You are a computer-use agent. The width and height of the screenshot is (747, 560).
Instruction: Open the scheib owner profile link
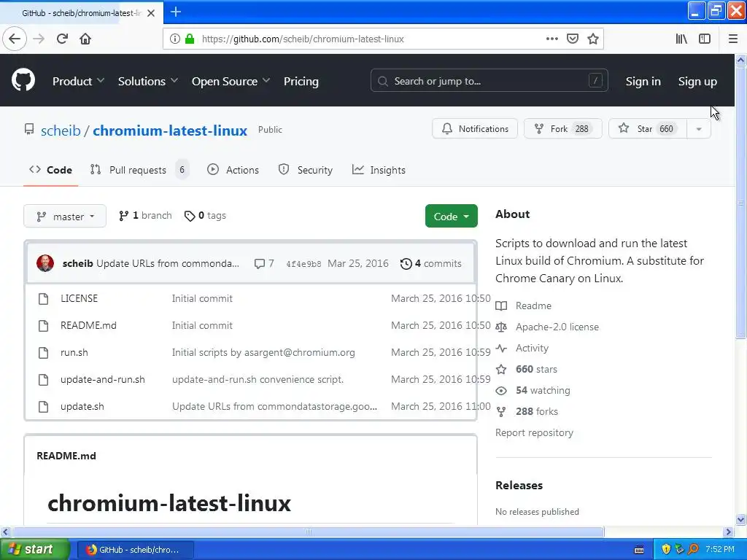pos(61,131)
